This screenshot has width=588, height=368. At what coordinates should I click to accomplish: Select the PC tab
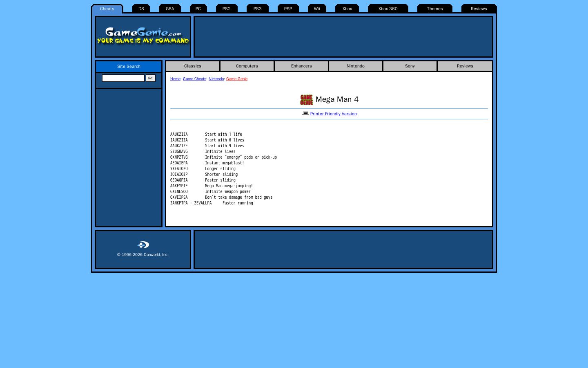(198, 9)
